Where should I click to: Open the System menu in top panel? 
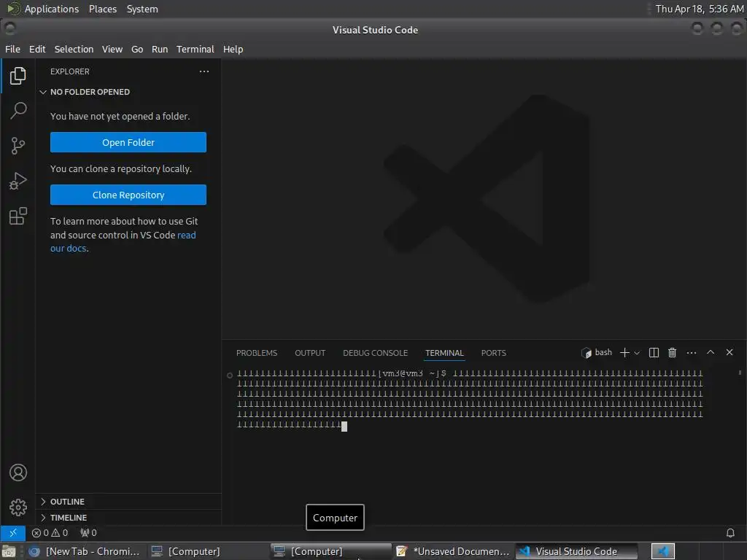(142, 9)
